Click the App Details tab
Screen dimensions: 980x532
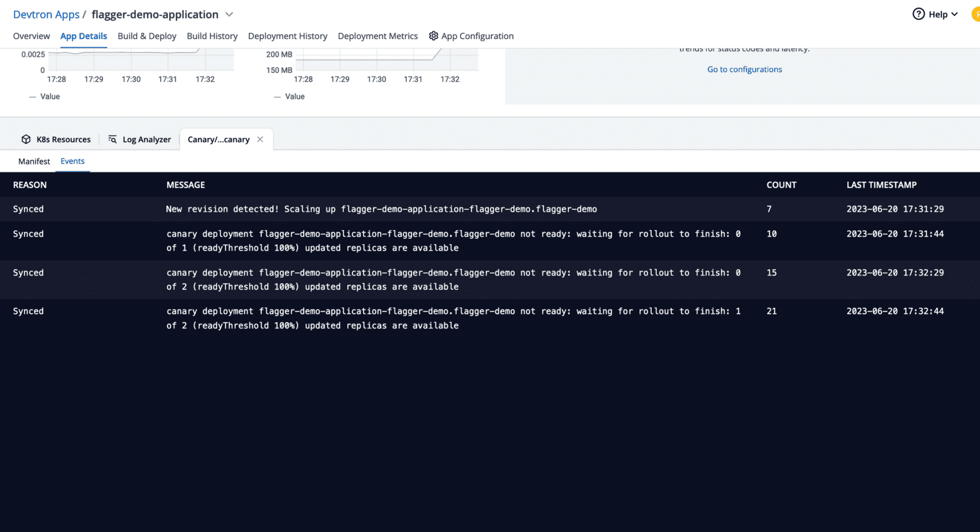pos(83,36)
